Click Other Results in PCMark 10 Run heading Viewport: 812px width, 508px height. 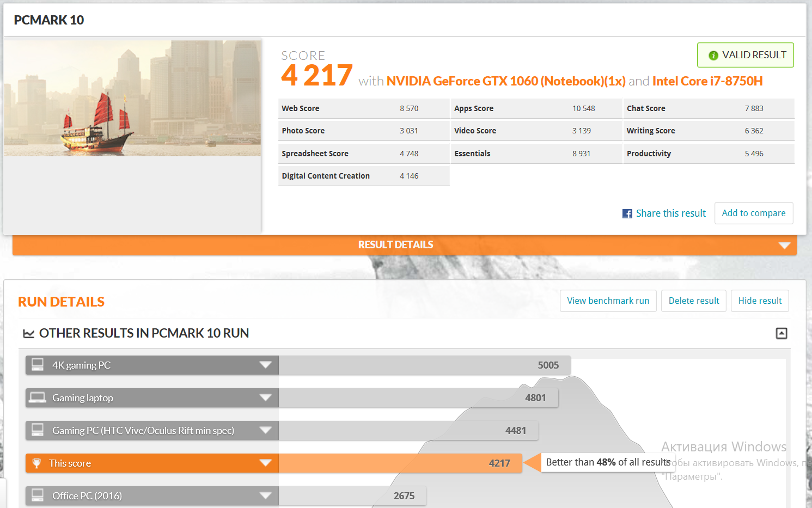(x=144, y=333)
